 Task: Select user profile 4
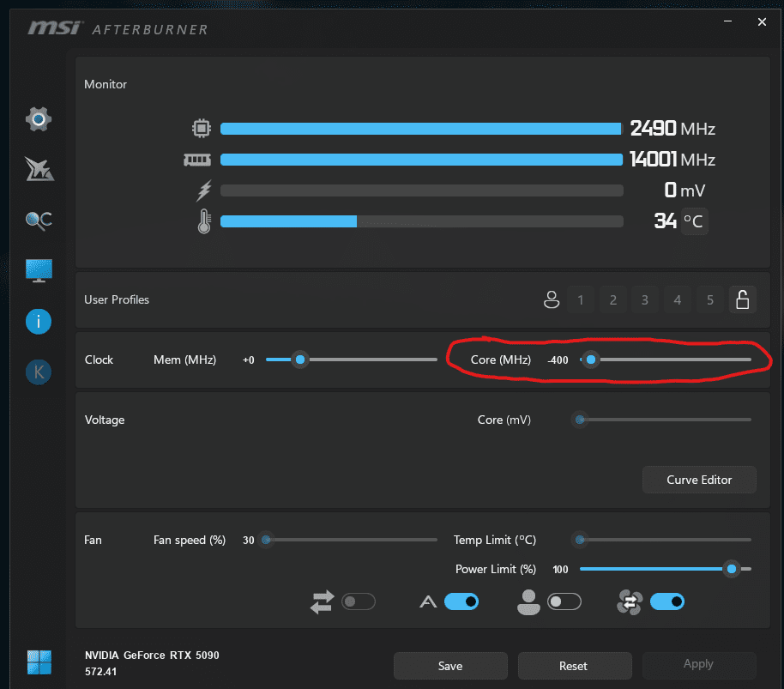coord(678,299)
